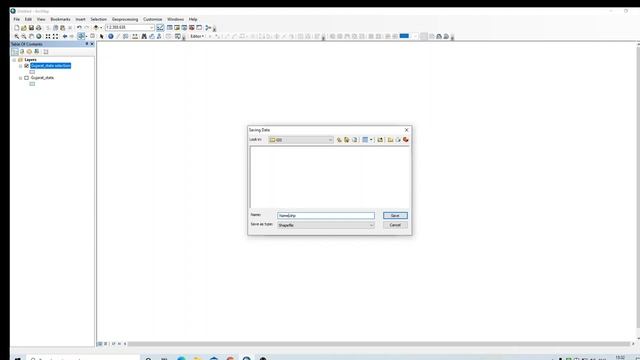640x360 pixels.
Task: Select the Identify tool
Action: (x=111, y=36)
